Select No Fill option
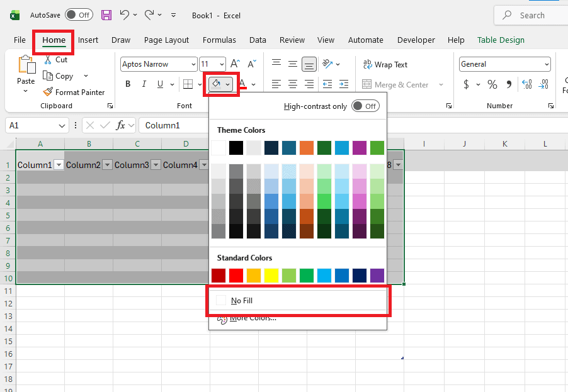 point(298,300)
